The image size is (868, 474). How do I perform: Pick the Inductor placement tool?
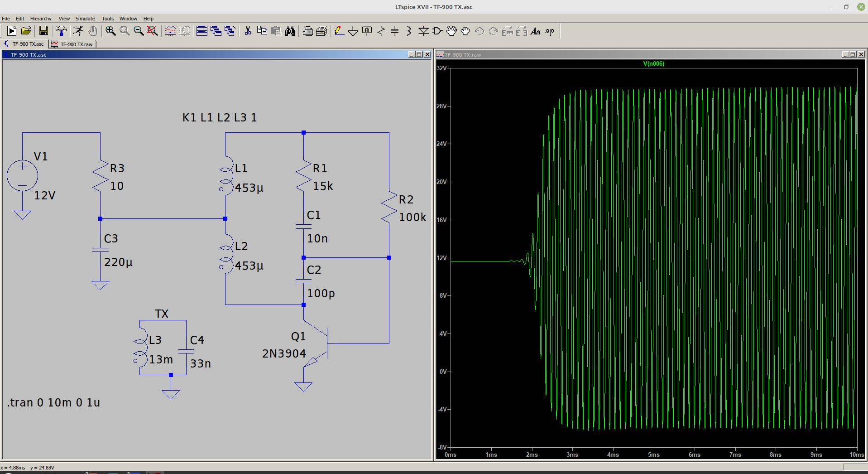[409, 31]
